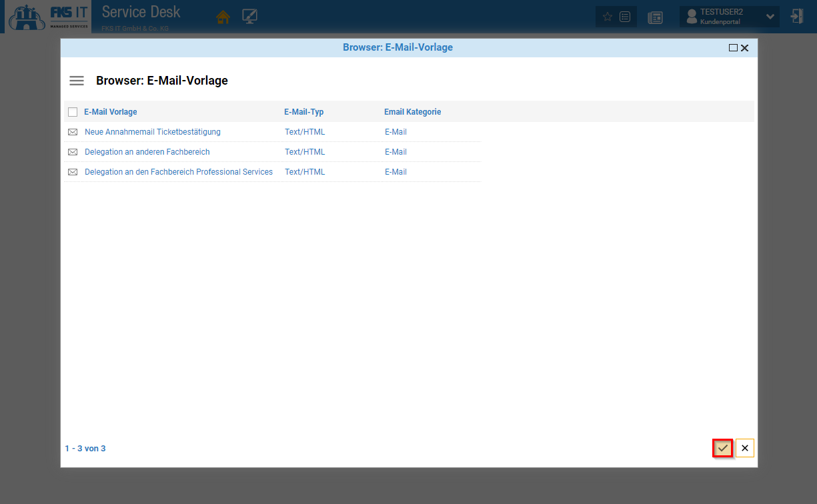Expand the TESTUSER2 user dropdown
Image resolution: width=817 pixels, height=504 pixels.
(x=770, y=17)
